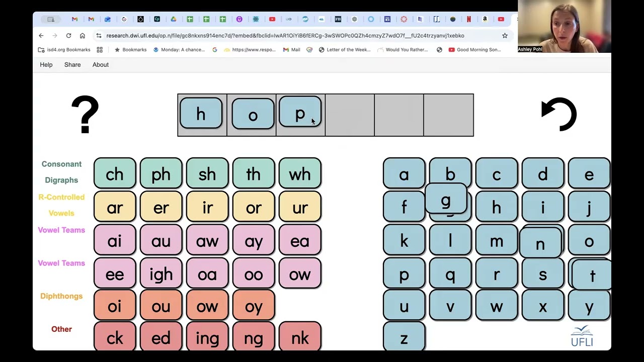The height and width of the screenshot is (362, 644).
Task: Go back using browser back arrow
Action: 41,36
